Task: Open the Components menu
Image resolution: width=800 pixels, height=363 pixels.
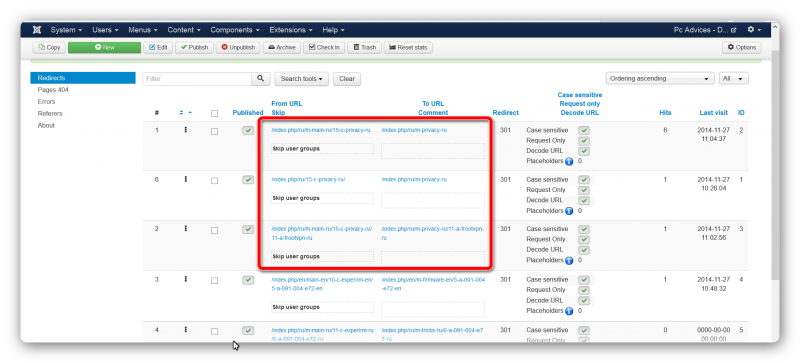Action: 235,30
